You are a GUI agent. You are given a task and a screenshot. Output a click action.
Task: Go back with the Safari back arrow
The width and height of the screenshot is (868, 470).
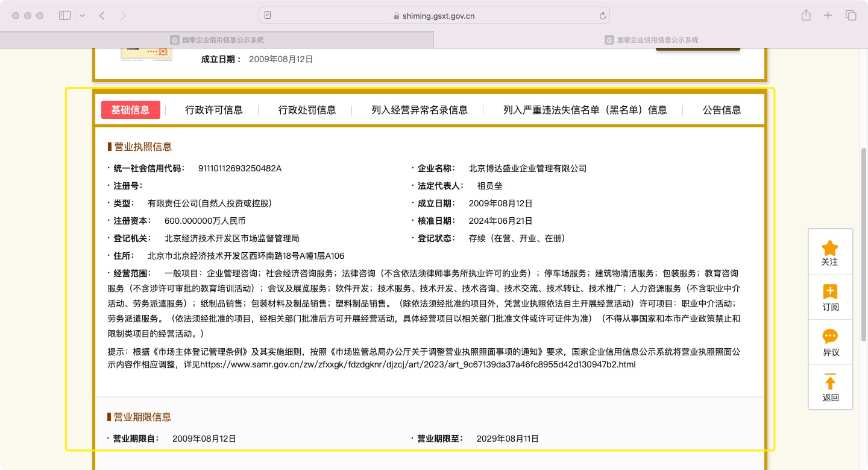(x=102, y=16)
